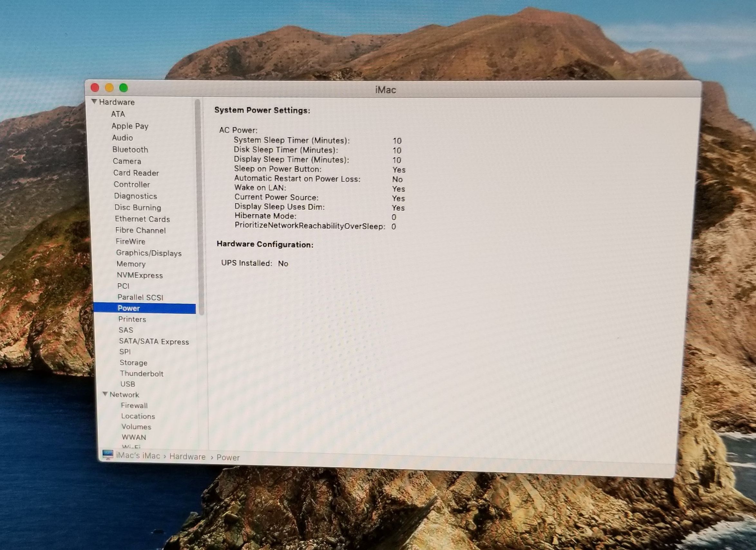756x550 pixels.
Task: Click Hardware in the bottom path bar
Action: pyautogui.click(x=187, y=457)
